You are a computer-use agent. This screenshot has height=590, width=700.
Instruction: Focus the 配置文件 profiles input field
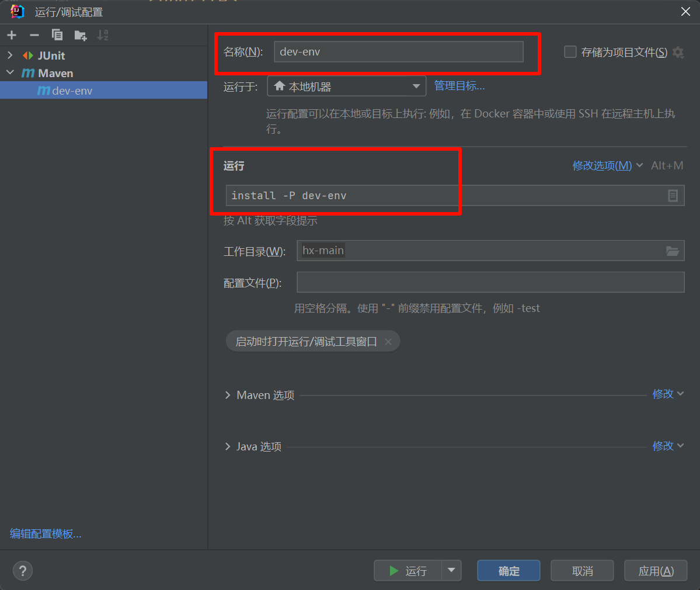click(x=490, y=282)
